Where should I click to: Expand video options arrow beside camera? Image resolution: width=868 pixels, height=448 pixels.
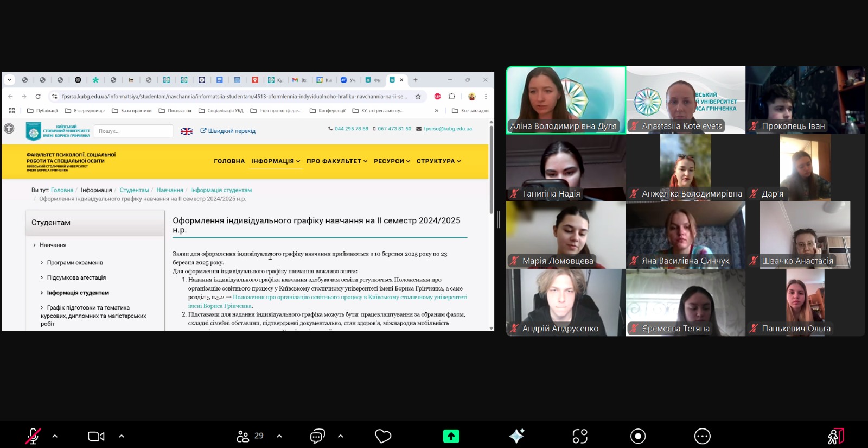coord(121,436)
